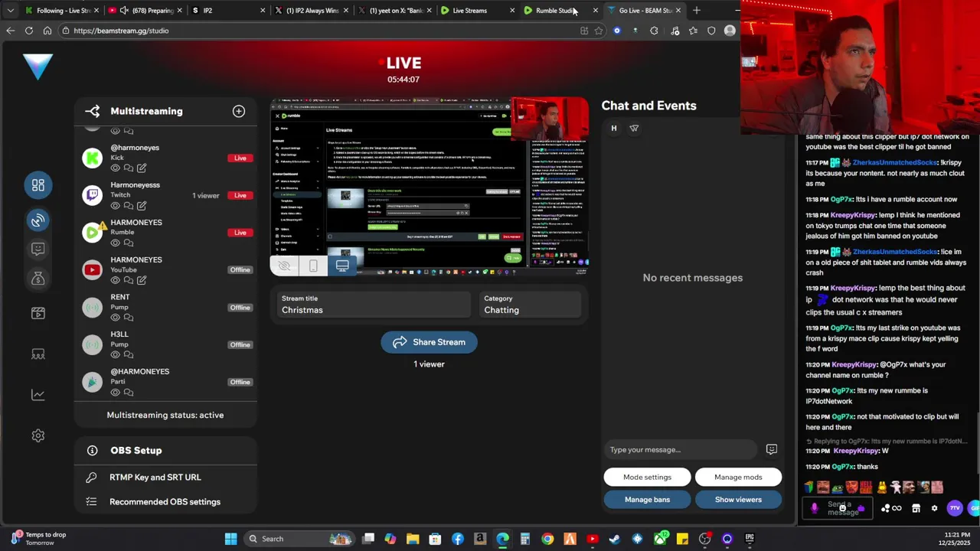Image resolution: width=980 pixels, height=551 pixels.
Task: Open the money bag icon in left sidebar
Action: tap(38, 279)
